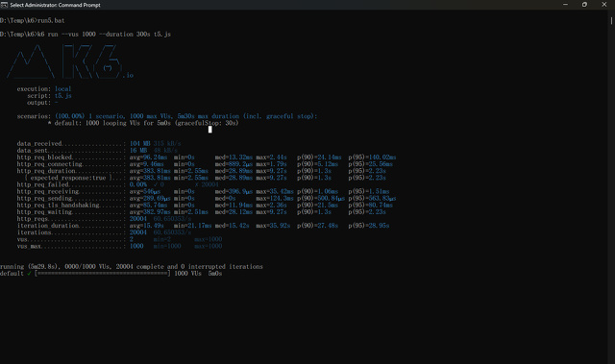Image resolution: width=615 pixels, height=364 pixels.
Task: Click 'avg=289.69µs' in http_req_sending row
Action: pos(150,198)
